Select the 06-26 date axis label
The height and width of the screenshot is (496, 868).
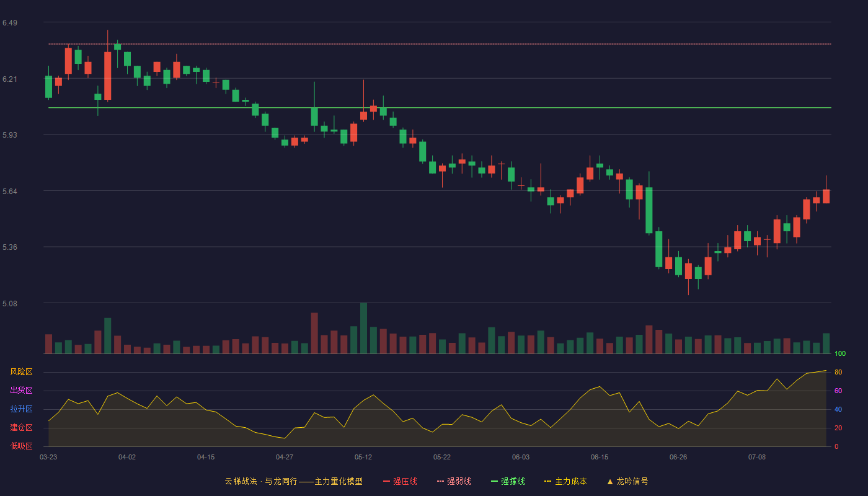678,457
